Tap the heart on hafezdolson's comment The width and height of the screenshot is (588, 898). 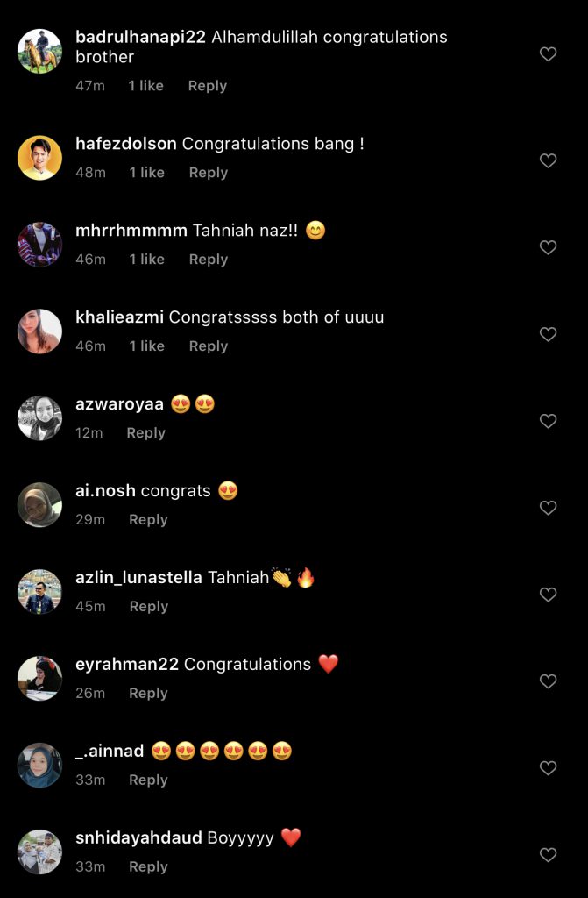click(x=548, y=160)
